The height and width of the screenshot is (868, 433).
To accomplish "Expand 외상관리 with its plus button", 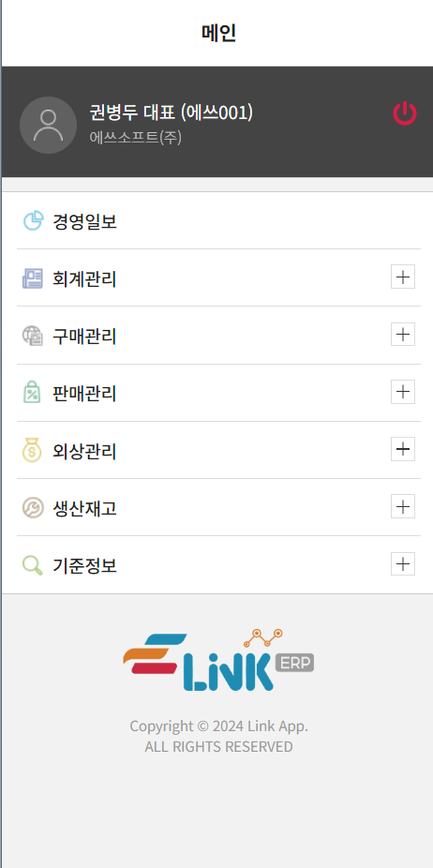I will point(403,449).
